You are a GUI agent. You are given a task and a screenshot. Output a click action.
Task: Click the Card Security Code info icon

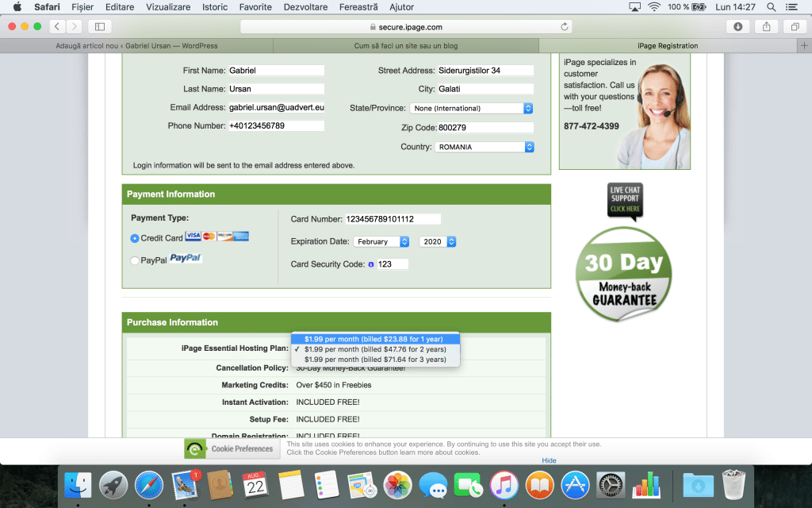point(371,264)
